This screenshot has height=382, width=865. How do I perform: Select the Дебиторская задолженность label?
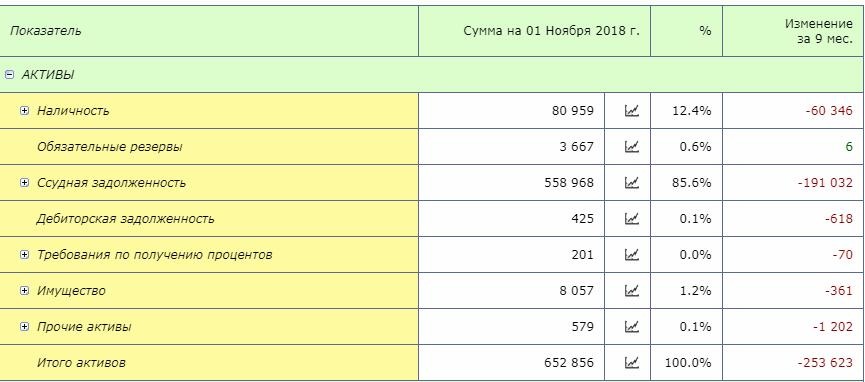125,219
